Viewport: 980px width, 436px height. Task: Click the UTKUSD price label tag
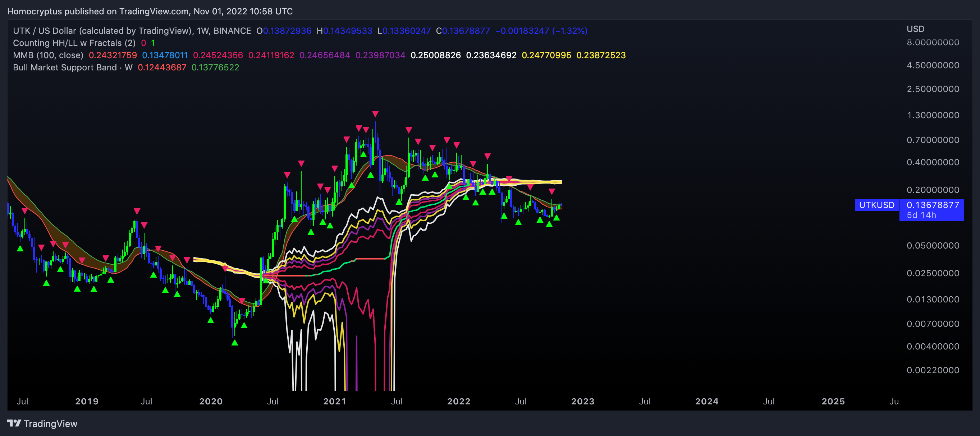[876, 205]
